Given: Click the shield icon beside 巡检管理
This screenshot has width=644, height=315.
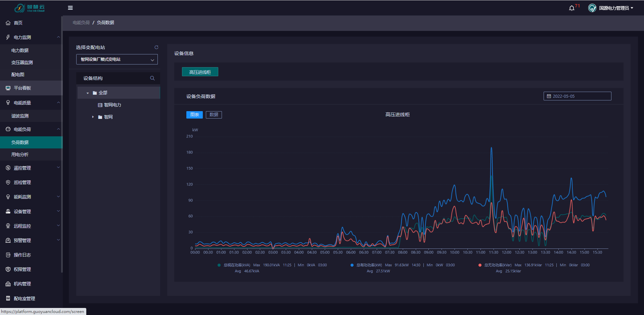Looking at the screenshot, I should [x=8, y=182].
